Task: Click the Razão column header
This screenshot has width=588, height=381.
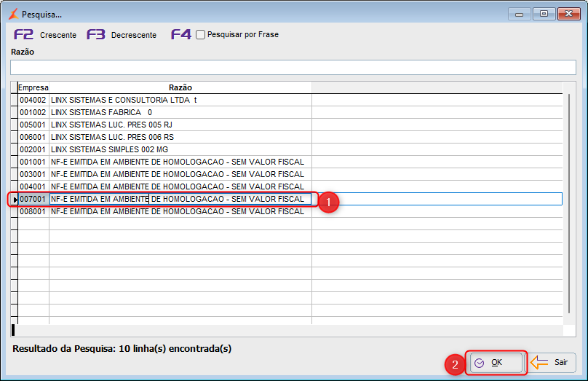Action: pos(180,87)
